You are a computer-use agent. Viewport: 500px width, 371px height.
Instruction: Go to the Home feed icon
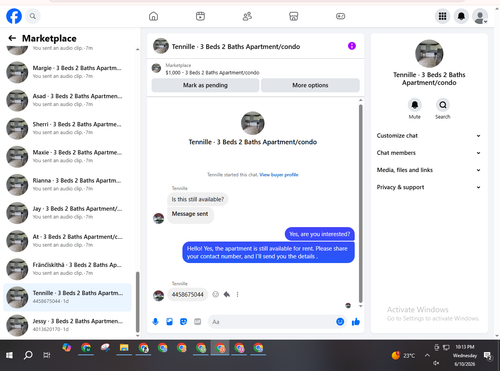click(153, 16)
